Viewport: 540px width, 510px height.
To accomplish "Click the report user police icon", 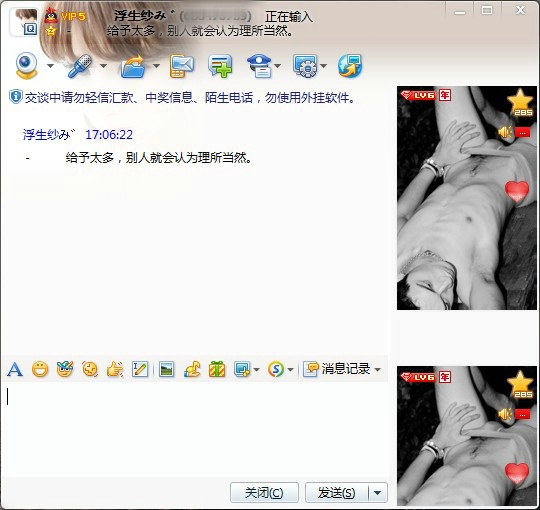I will click(x=259, y=66).
